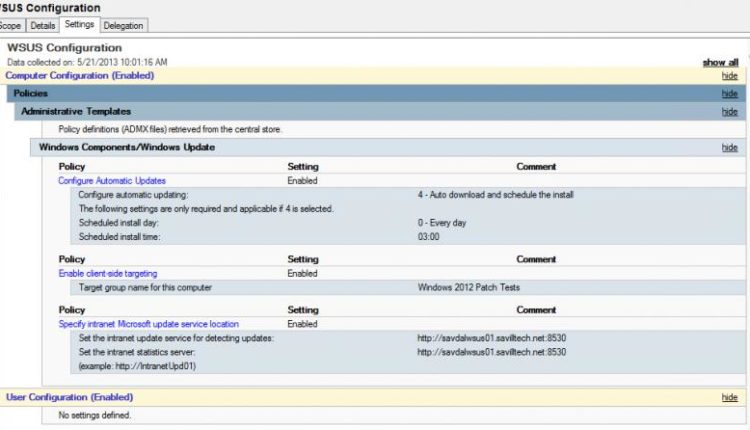
Task: Click hide link on User Configuration row
Action: pos(729,397)
